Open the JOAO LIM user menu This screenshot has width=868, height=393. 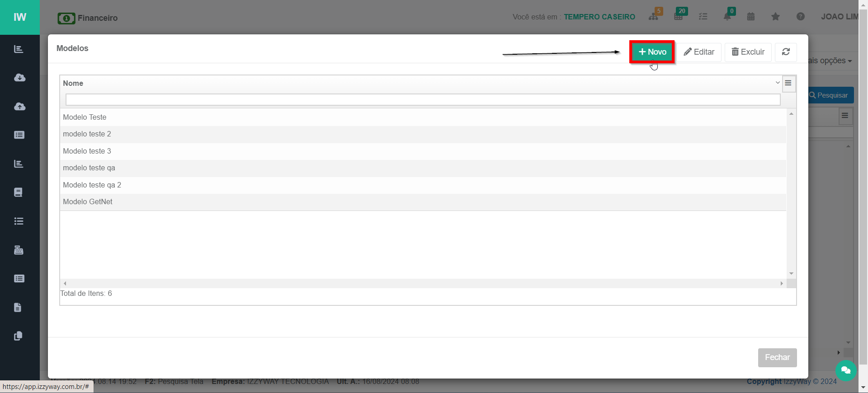click(840, 17)
